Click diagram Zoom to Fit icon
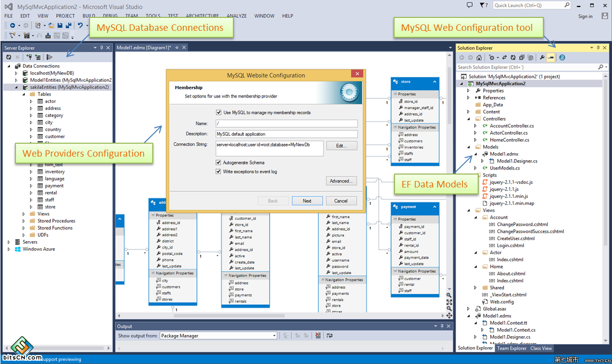The height and width of the screenshot is (364, 612). [449, 301]
